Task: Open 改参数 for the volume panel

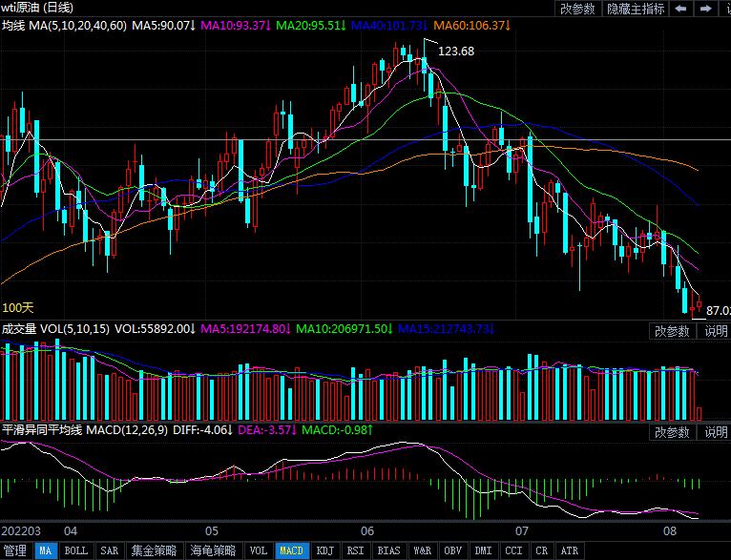Action: pyautogui.click(x=672, y=331)
